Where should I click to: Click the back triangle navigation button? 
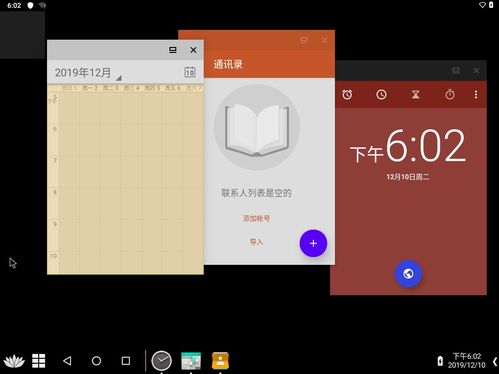[67, 361]
